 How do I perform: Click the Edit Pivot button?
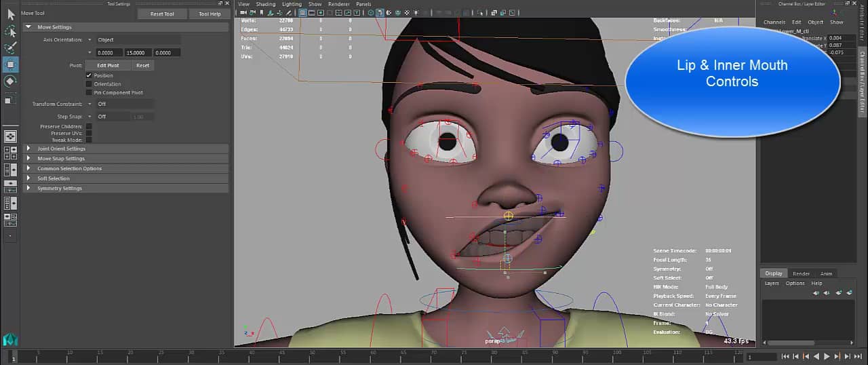pos(108,65)
